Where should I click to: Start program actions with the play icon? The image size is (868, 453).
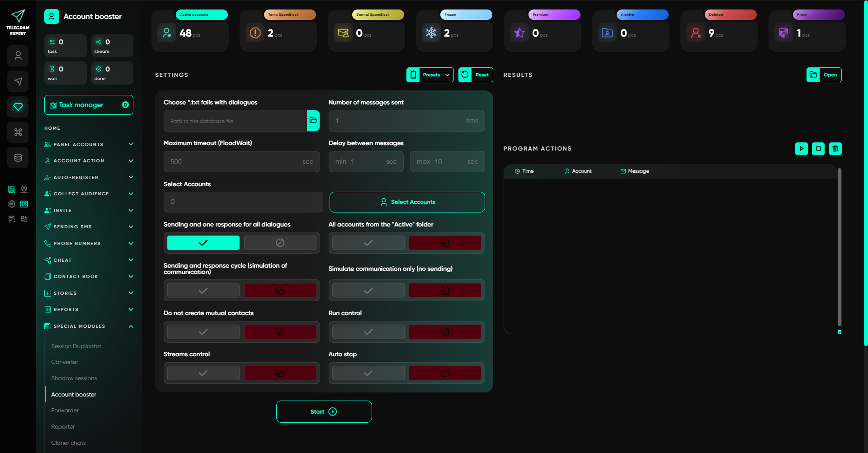[802, 148]
